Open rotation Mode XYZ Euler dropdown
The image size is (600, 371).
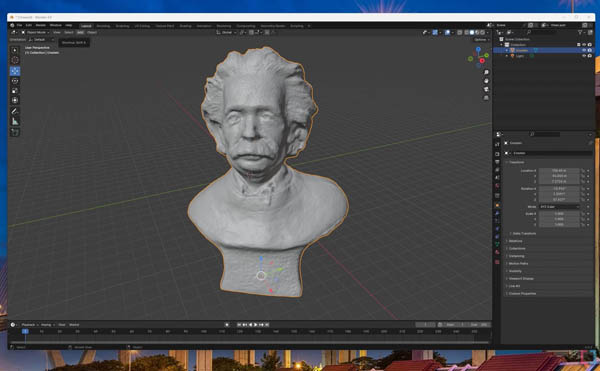point(559,207)
